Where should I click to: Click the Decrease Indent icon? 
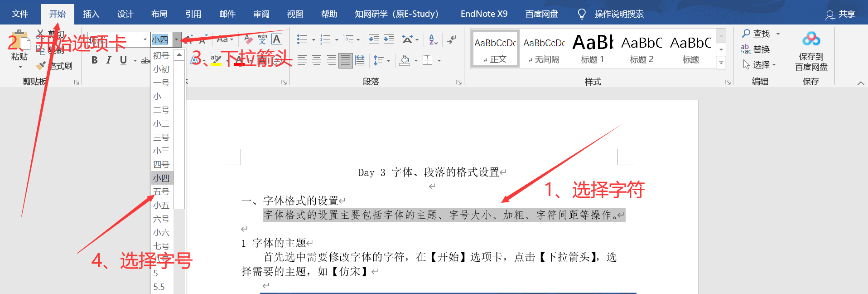click(x=374, y=39)
